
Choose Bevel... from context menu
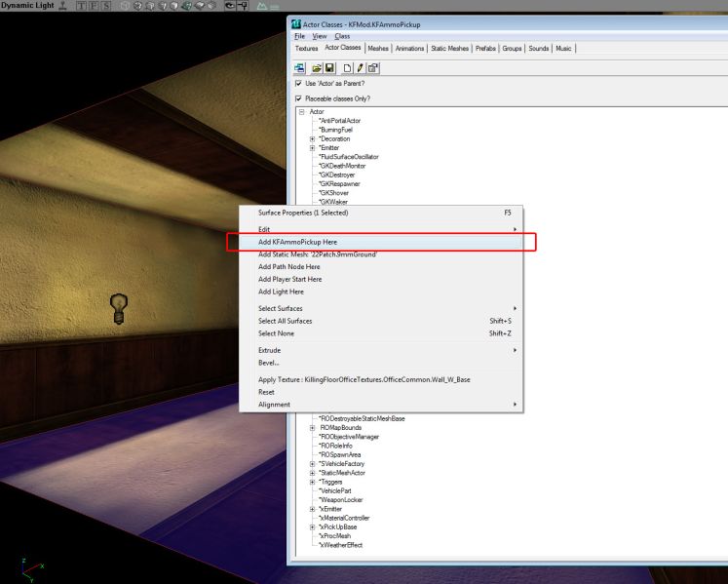click(x=381, y=364)
